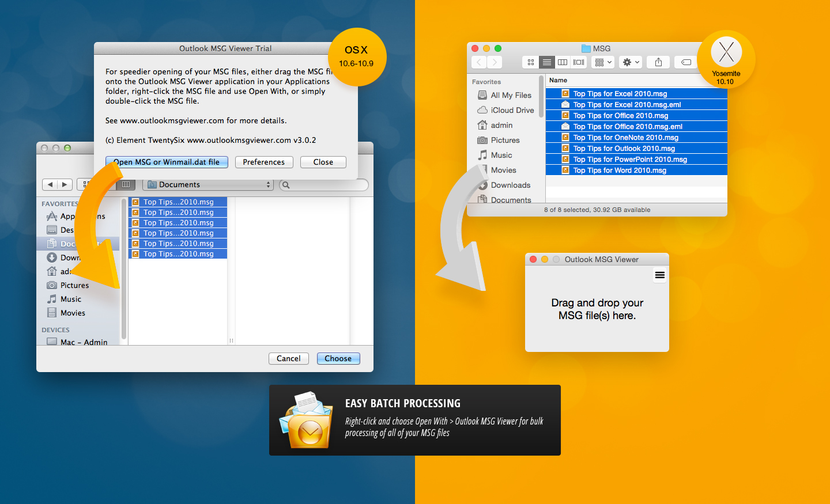Open the arrange-by dropdown in MSG Finder toolbar
The image size is (830, 504).
(x=603, y=62)
